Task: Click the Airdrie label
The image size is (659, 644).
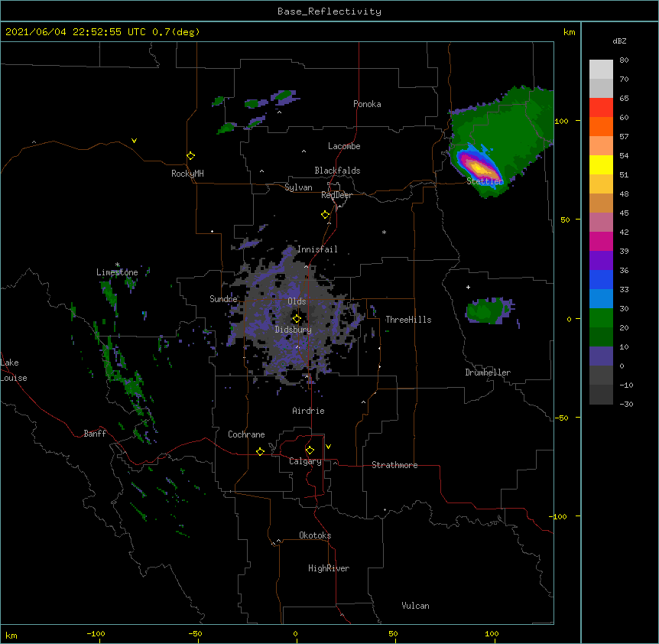Action: (309, 411)
